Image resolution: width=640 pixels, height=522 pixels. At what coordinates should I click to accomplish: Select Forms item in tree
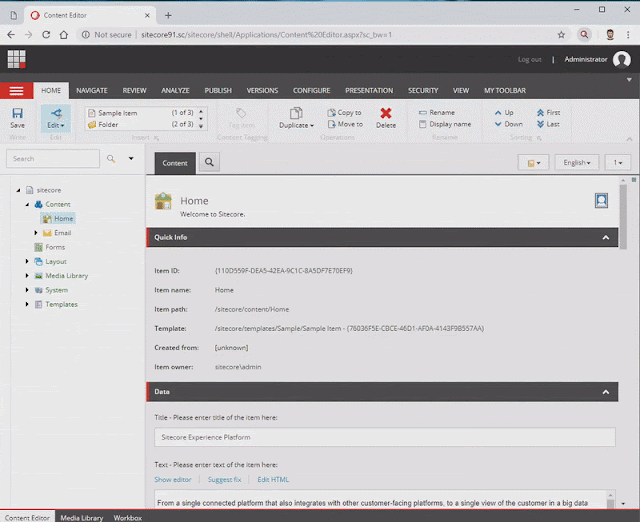50,247
